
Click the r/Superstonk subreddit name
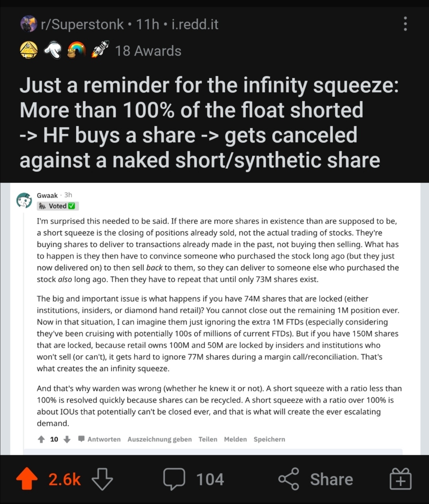coord(82,25)
